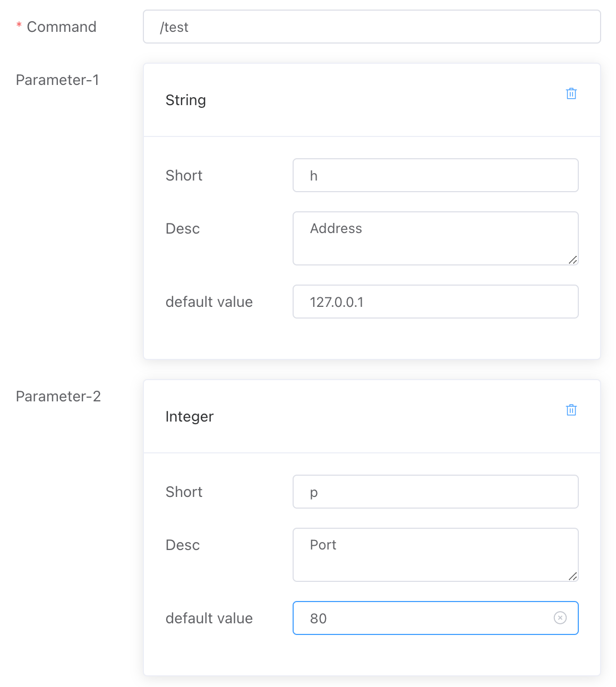Screen dimensions: 616x687
Task: Focus the Command input containing /test
Action: click(372, 27)
